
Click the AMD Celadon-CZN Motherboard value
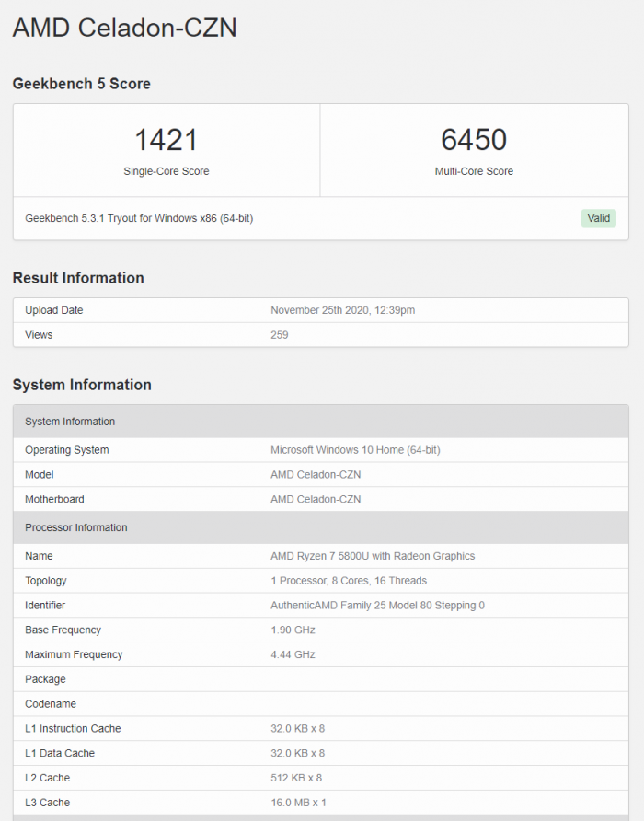pyautogui.click(x=316, y=499)
